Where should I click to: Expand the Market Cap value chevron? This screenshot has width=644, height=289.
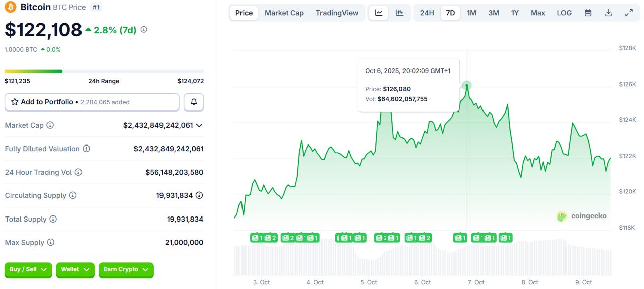(199, 125)
